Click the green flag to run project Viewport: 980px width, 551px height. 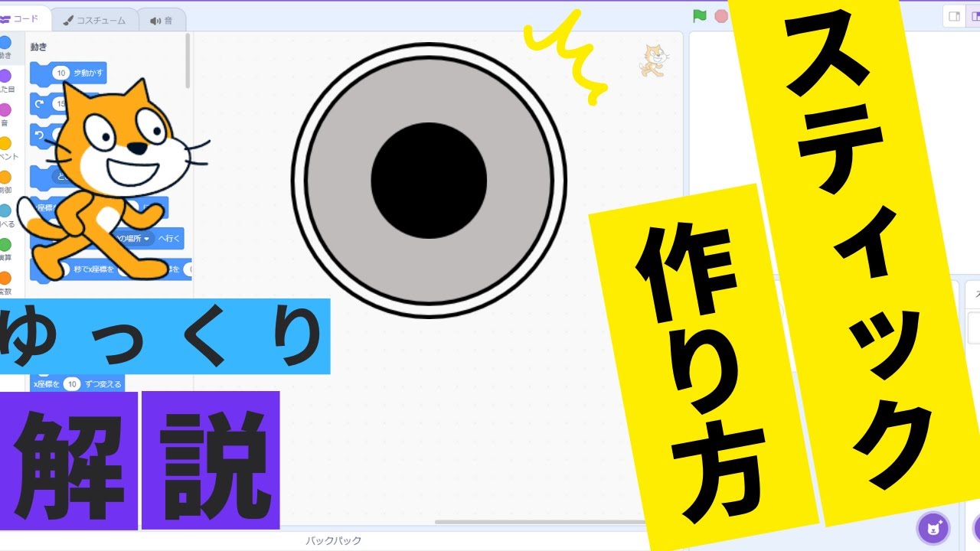(x=699, y=15)
